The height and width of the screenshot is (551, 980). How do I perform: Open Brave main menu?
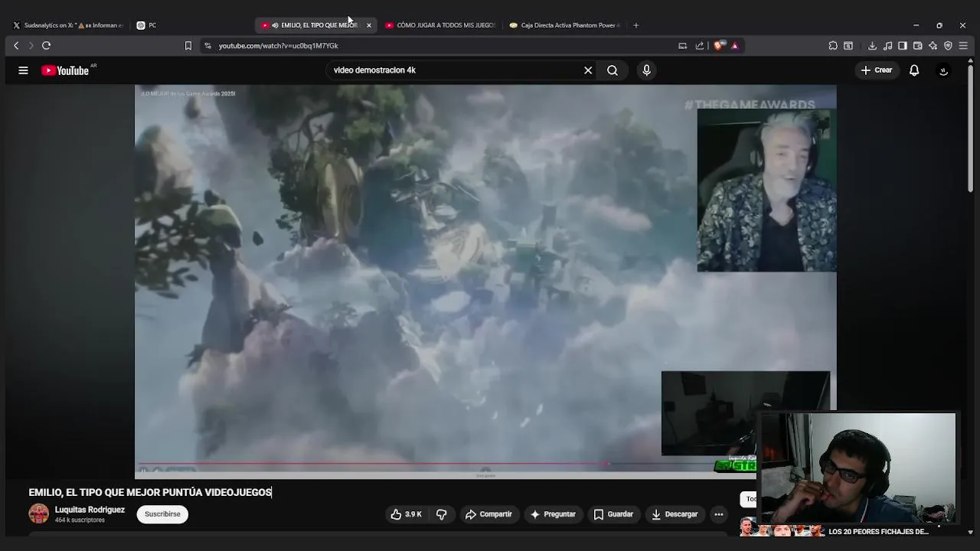[963, 46]
